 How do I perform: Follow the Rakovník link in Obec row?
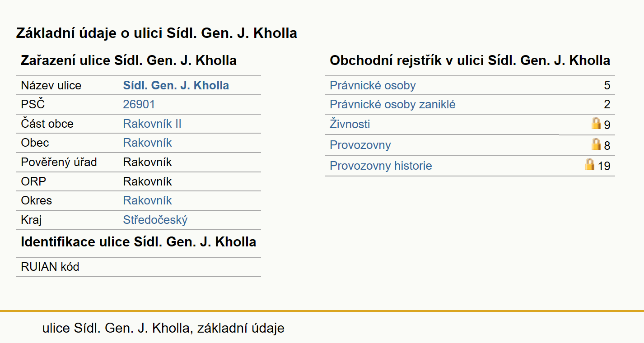tap(147, 143)
